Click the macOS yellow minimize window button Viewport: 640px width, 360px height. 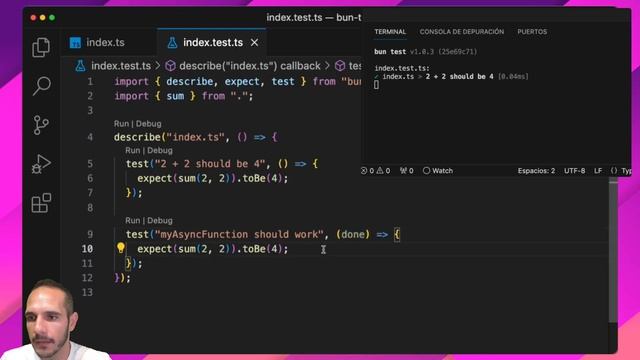pos(42,18)
